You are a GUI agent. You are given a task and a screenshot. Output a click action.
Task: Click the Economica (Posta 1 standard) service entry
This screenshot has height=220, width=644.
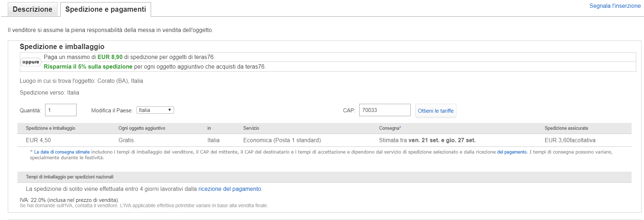coord(282,140)
